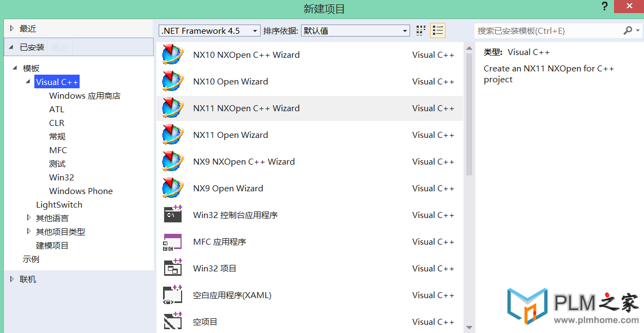
Task: Select the ATL category
Action: point(57,109)
